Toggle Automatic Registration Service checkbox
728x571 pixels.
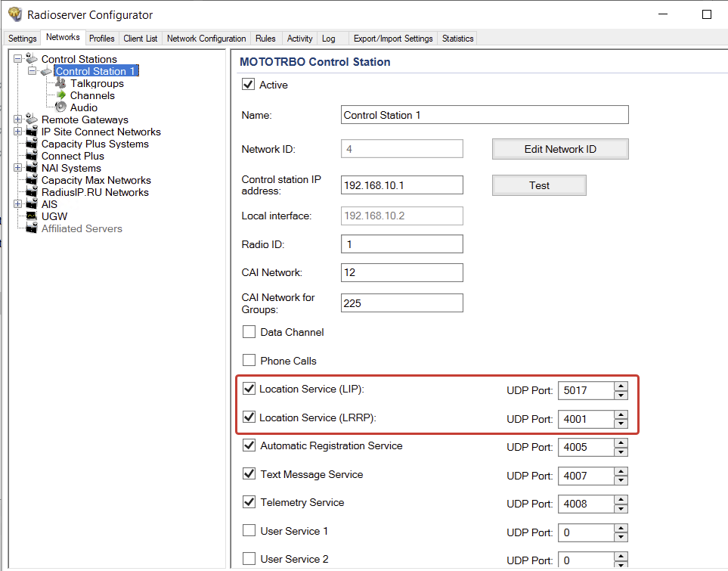click(249, 445)
